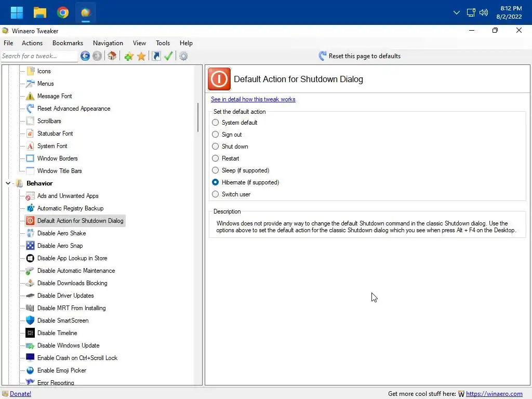Select the Sign out option
This screenshot has width=532, height=399.
click(215, 135)
